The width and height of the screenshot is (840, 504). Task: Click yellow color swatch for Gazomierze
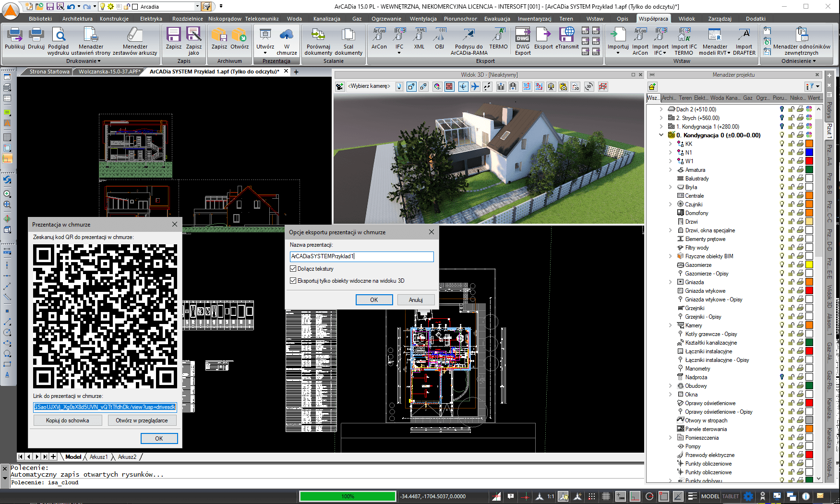(809, 265)
